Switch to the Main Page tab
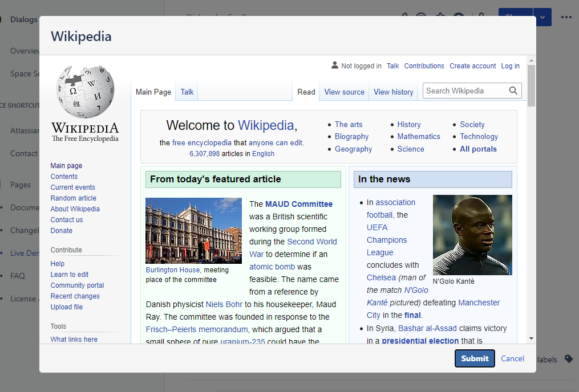The image size is (579, 392). [153, 92]
